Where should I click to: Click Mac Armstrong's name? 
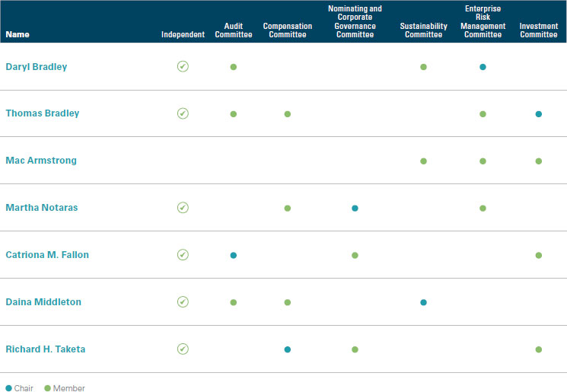coord(41,161)
